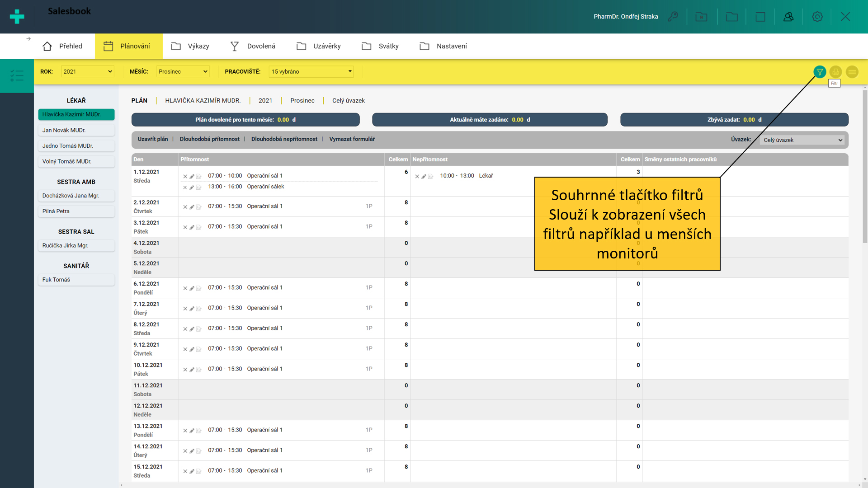Switch to the Výkazy tab
This screenshot has width=868, height=488.
coord(190,46)
